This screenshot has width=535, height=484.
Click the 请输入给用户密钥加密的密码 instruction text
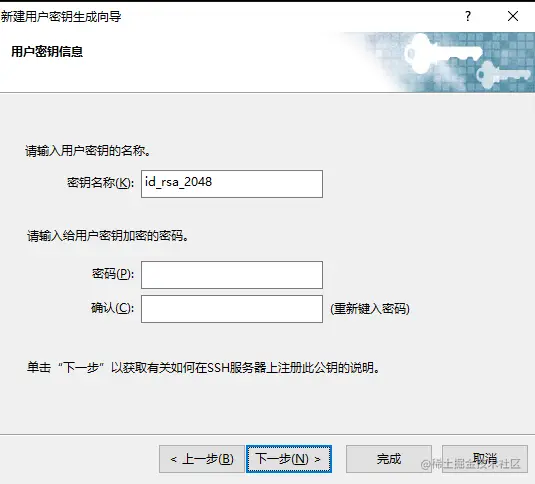[108, 236]
